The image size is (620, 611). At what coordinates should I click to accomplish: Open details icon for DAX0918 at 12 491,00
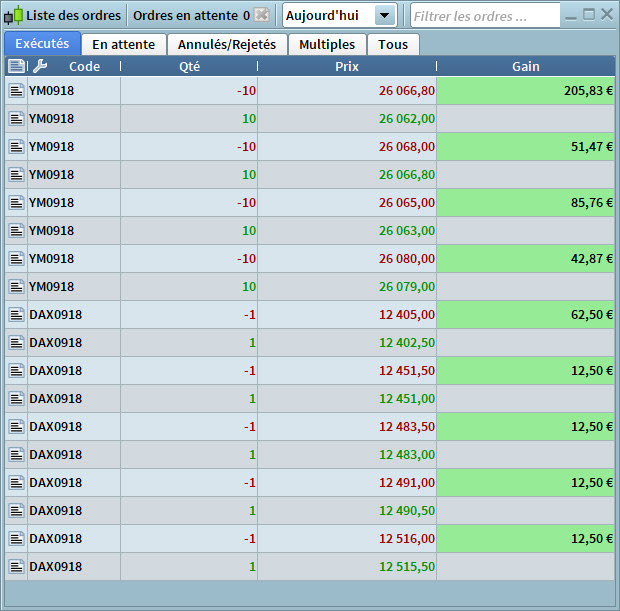point(16,483)
